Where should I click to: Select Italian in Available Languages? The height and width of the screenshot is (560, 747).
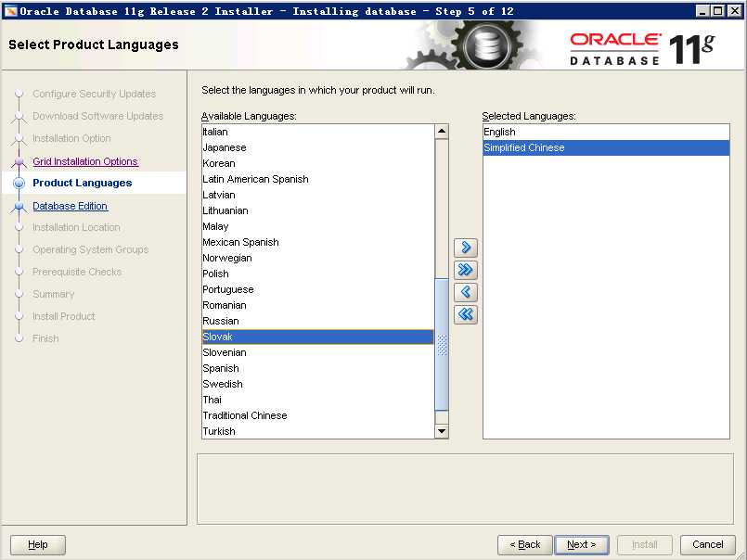click(317, 132)
